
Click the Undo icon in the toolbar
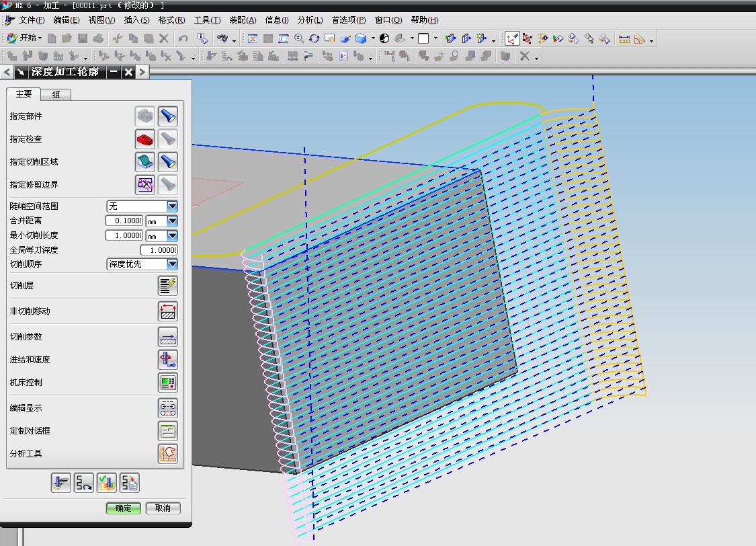[x=183, y=38]
